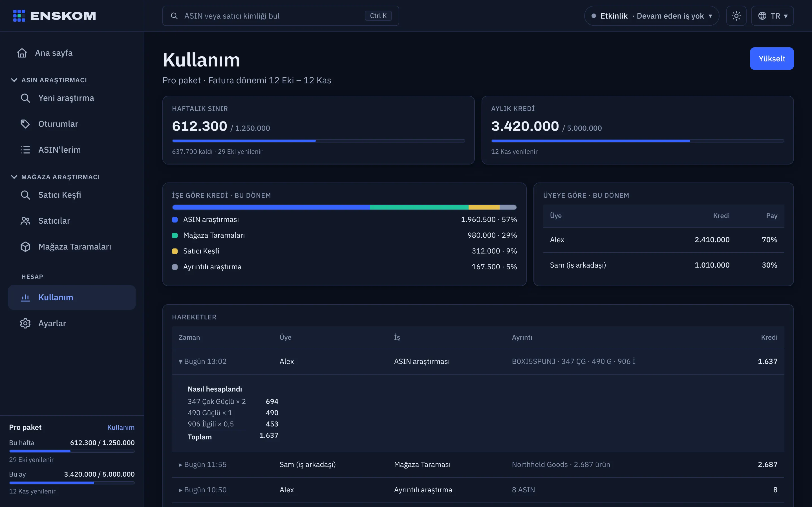
Task: Toggle light theme with the sun icon
Action: coord(736,16)
